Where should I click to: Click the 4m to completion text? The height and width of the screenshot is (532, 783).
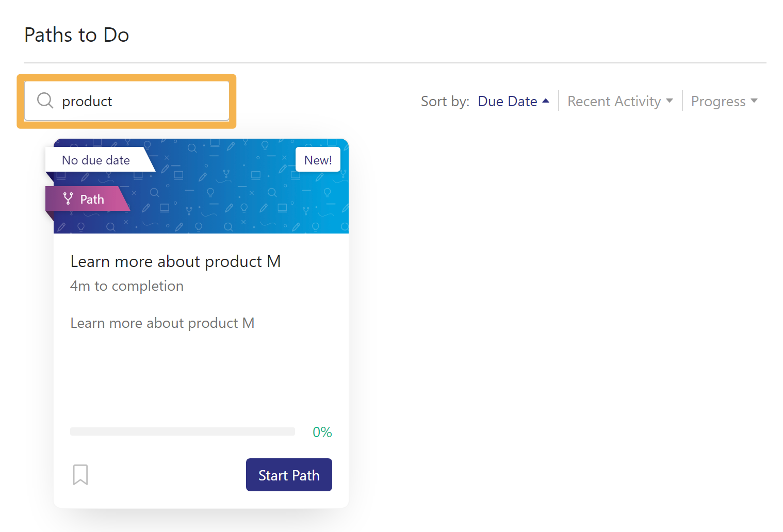coord(127,286)
